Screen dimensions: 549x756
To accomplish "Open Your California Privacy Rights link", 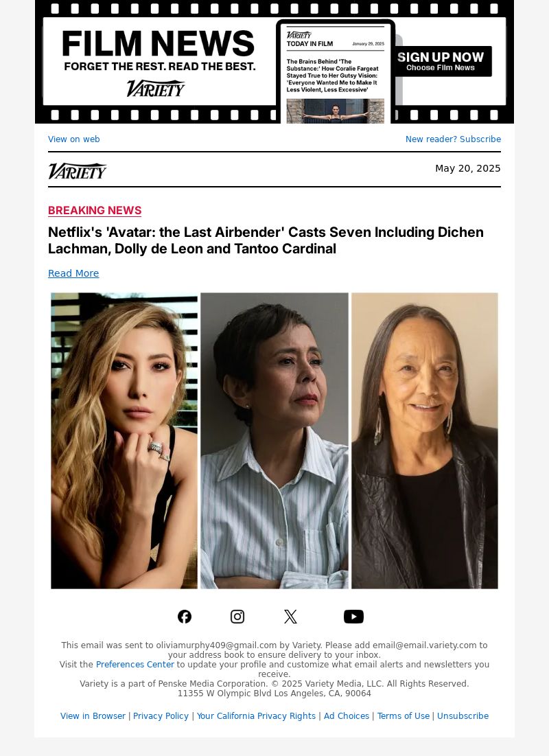I will tap(256, 716).
